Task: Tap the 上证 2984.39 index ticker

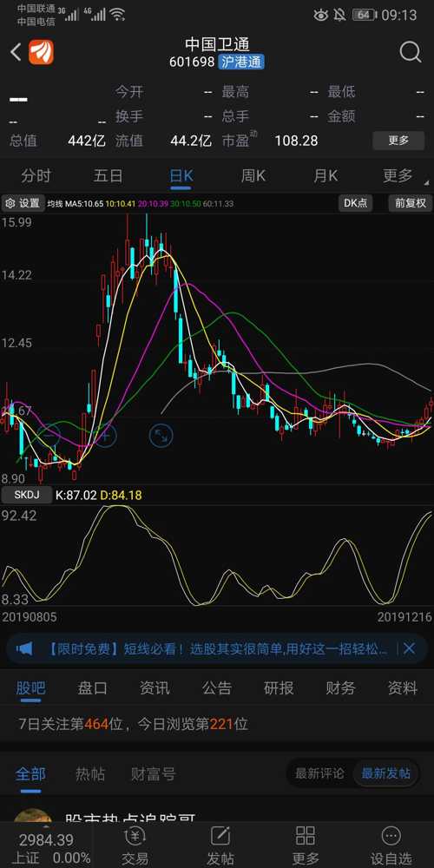Action: pyautogui.click(x=47, y=848)
